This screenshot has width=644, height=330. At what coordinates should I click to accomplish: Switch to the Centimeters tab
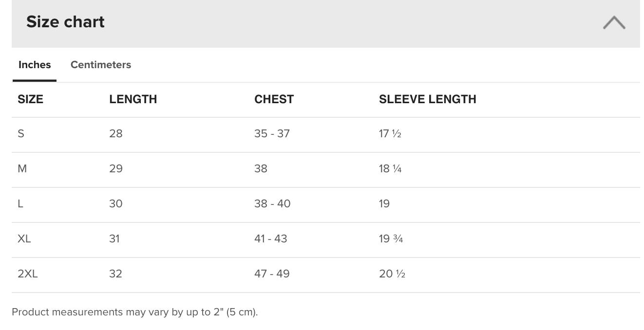pyautogui.click(x=101, y=65)
